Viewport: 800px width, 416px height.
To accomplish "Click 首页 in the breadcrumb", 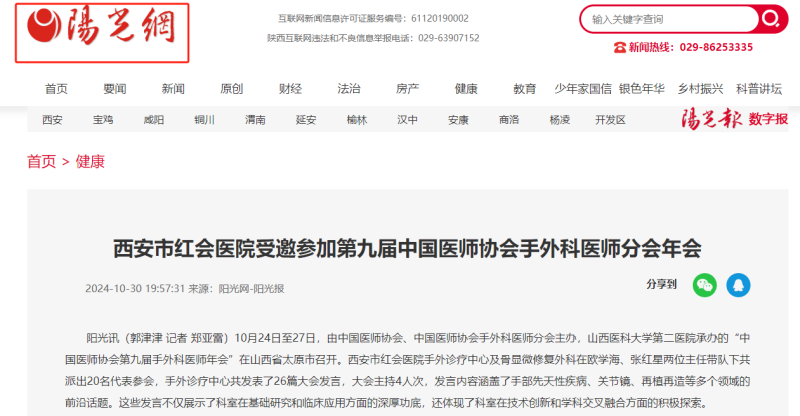I will 41,162.
